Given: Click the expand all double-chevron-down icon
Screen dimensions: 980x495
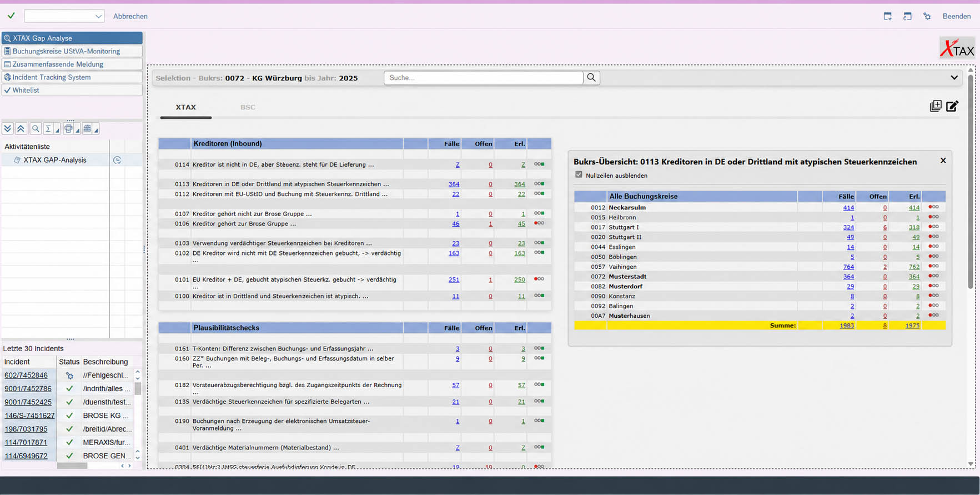Looking at the screenshot, I should [8, 129].
